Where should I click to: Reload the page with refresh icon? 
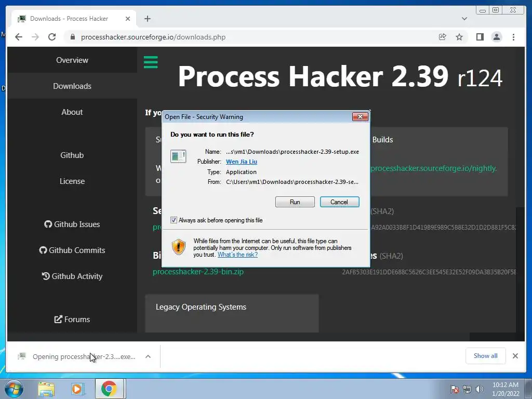click(52, 37)
